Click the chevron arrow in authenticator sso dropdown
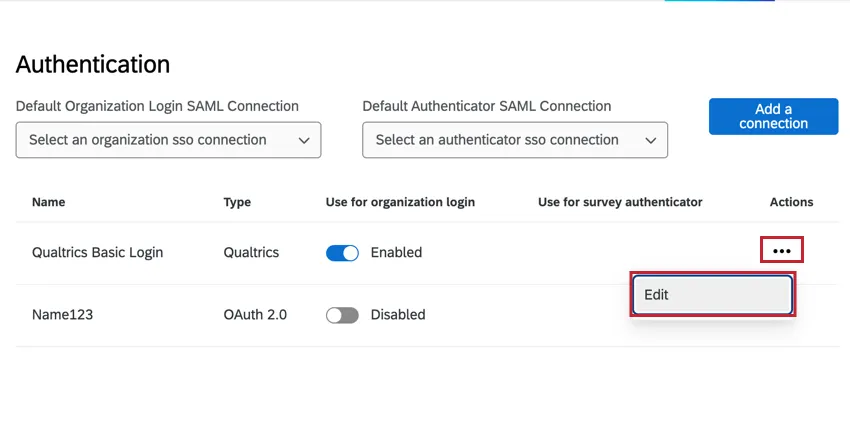The image size is (850, 425). 651,141
